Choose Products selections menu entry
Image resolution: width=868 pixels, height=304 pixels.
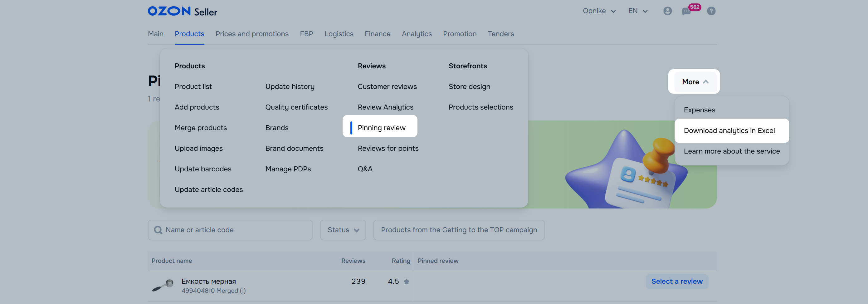(x=480, y=107)
